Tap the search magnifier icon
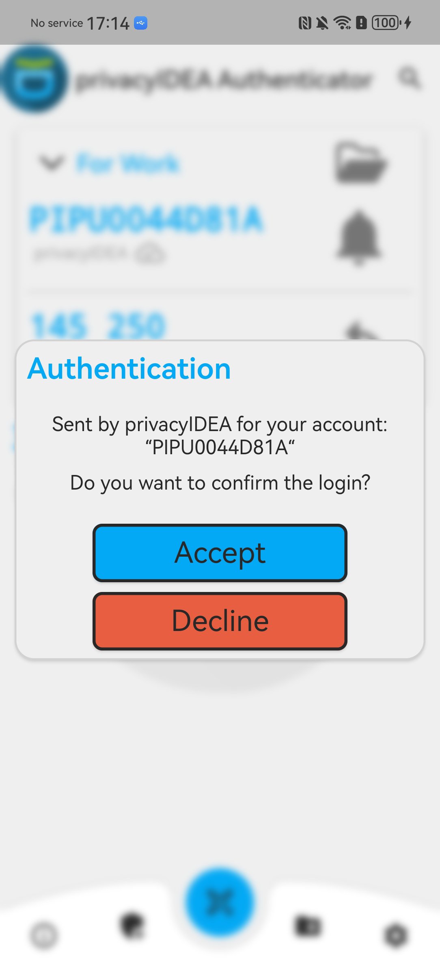 (409, 77)
